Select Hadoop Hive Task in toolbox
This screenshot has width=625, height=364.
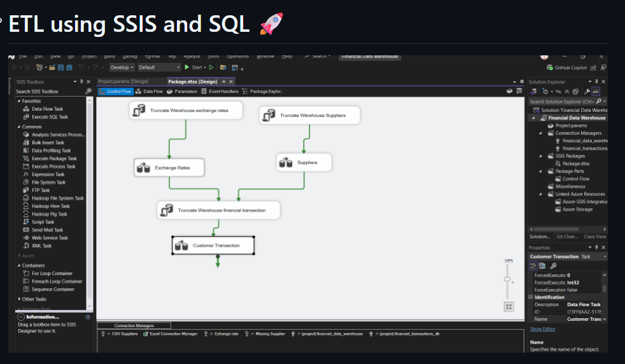(x=51, y=206)
